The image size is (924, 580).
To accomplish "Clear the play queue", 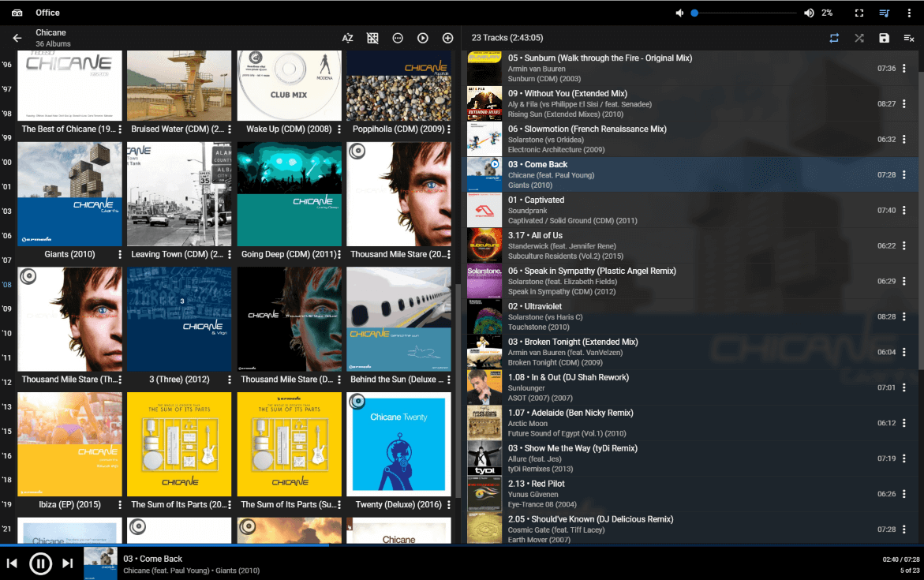I will click(909, 38).
